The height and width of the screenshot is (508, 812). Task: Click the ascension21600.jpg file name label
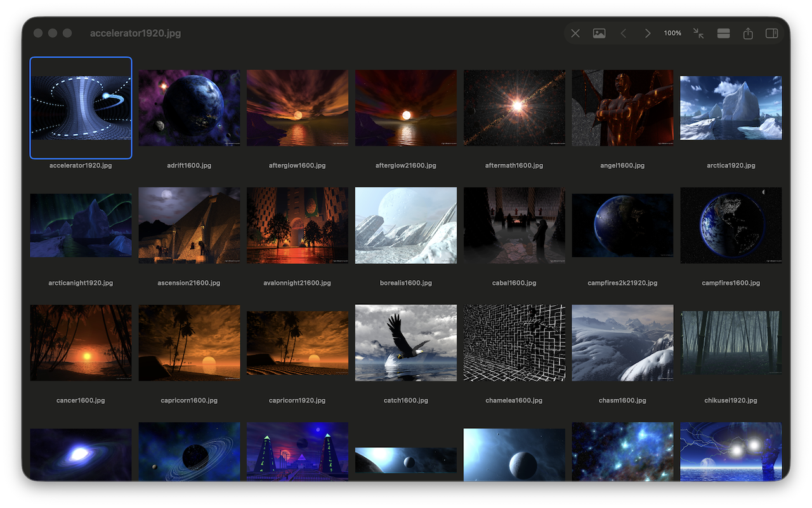(190, 283)
